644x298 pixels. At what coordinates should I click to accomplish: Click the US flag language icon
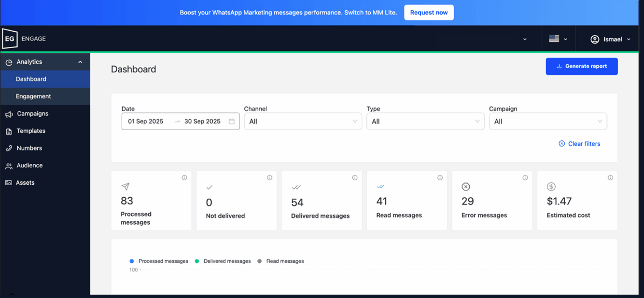(x=554, y=39)
